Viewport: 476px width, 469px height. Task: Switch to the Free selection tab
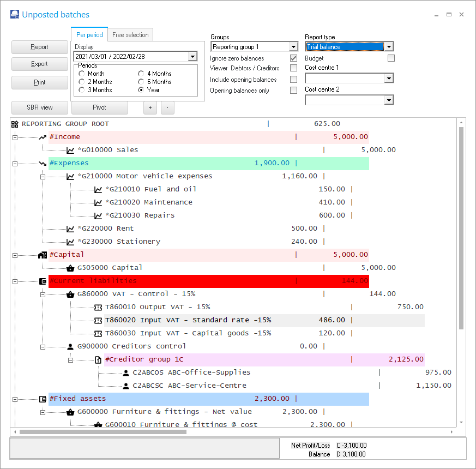(x=130, y=35)
